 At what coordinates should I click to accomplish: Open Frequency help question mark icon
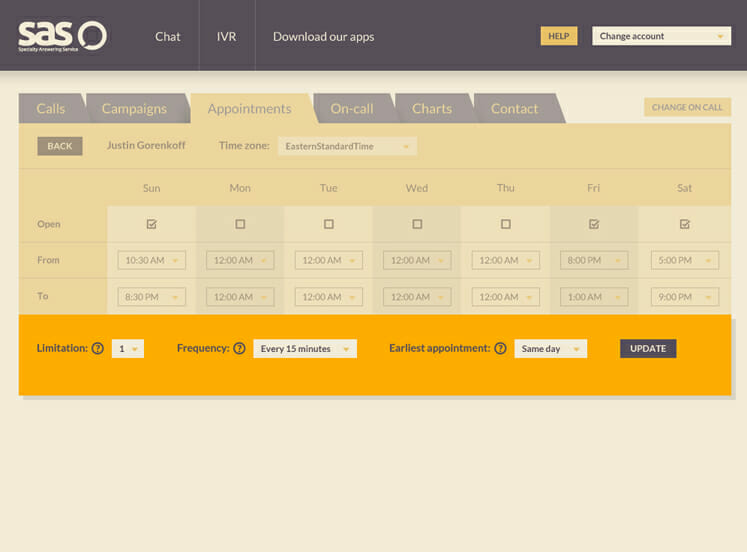(x=239, y=349)
